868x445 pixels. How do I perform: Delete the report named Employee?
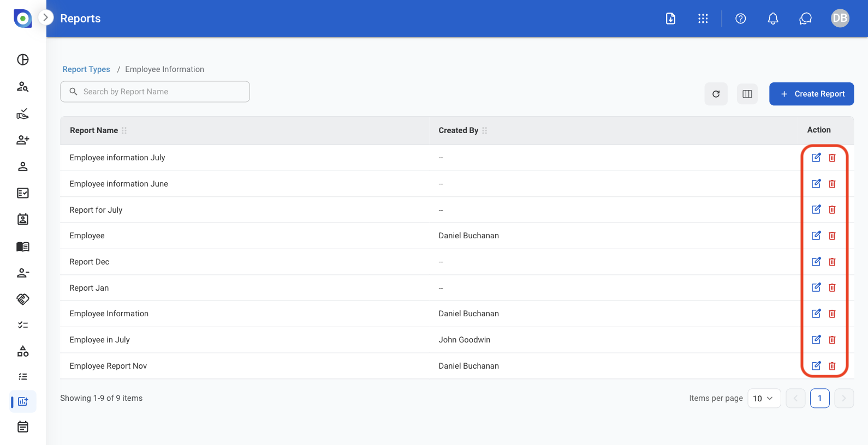(x=833, y=236)
